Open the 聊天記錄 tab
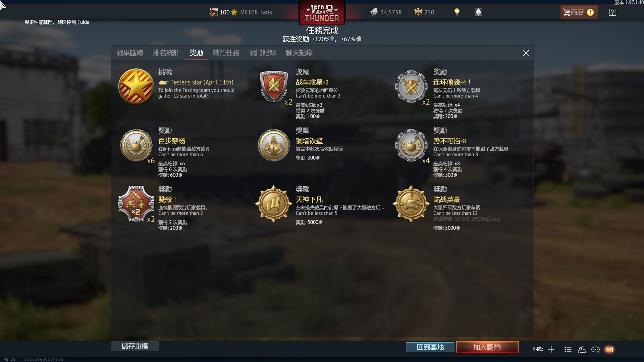644x362 pixels. [x=299, y=53]
